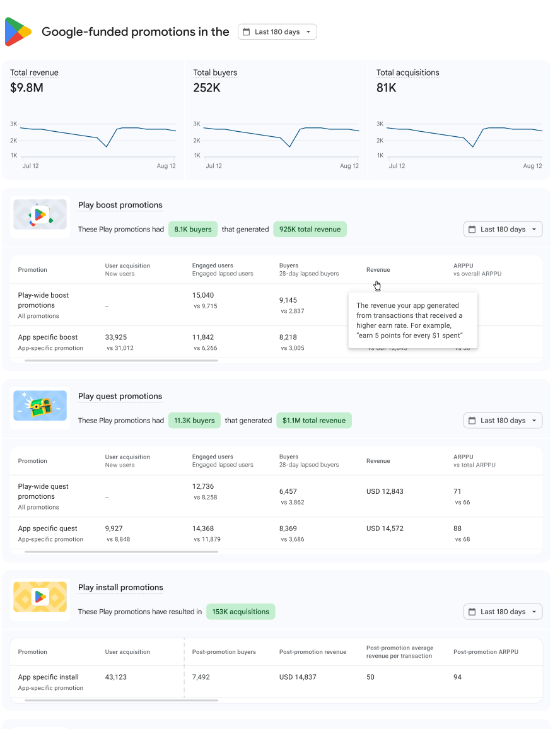
Task: Click the horizontal scrollbar under quest table
Action: point(121,552)
